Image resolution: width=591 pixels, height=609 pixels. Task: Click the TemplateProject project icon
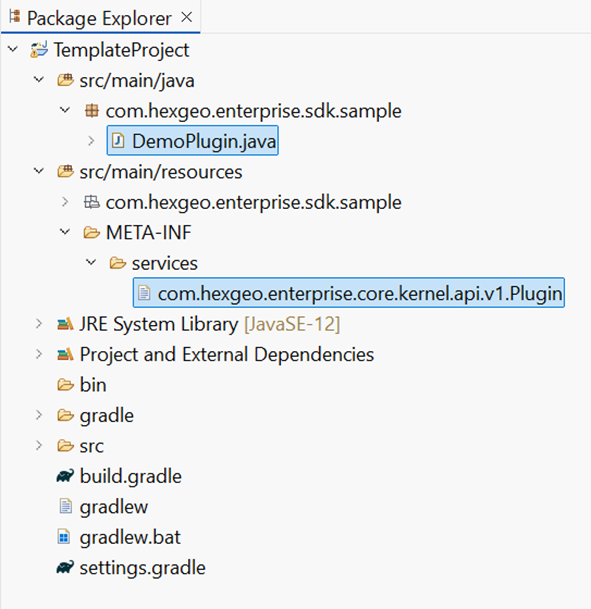click(39, 50)
